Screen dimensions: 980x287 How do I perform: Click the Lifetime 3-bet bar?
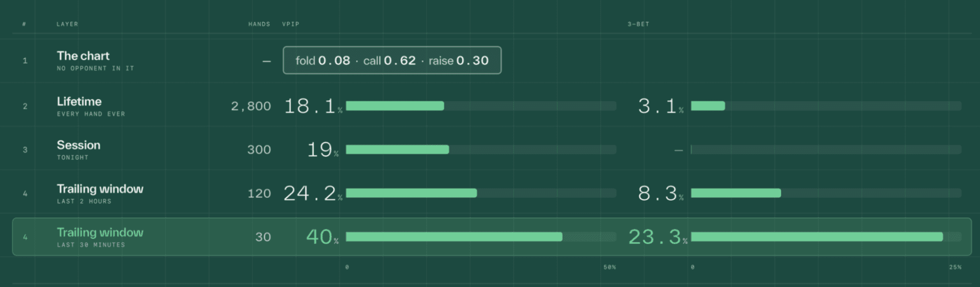(826, 106)
